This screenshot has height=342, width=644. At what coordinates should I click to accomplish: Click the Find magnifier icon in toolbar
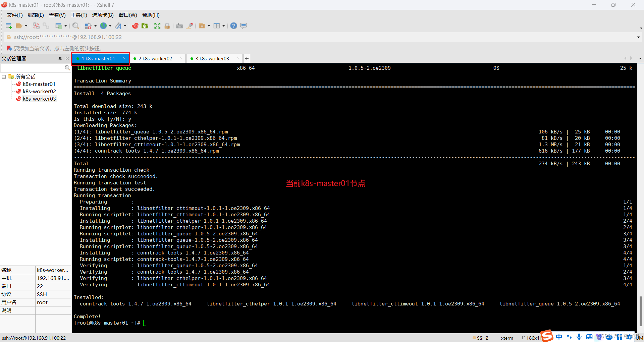pyautogui.click(x=76, y=26)
